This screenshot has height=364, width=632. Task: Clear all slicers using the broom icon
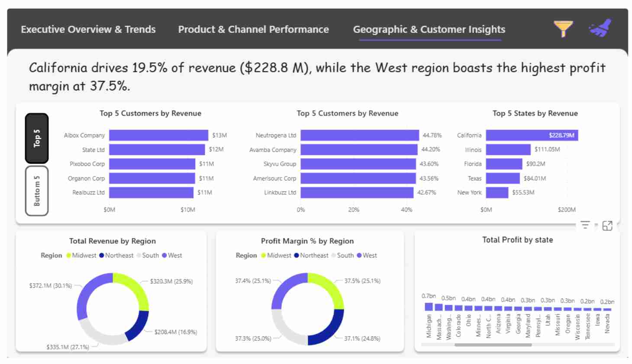coord(599,28)
